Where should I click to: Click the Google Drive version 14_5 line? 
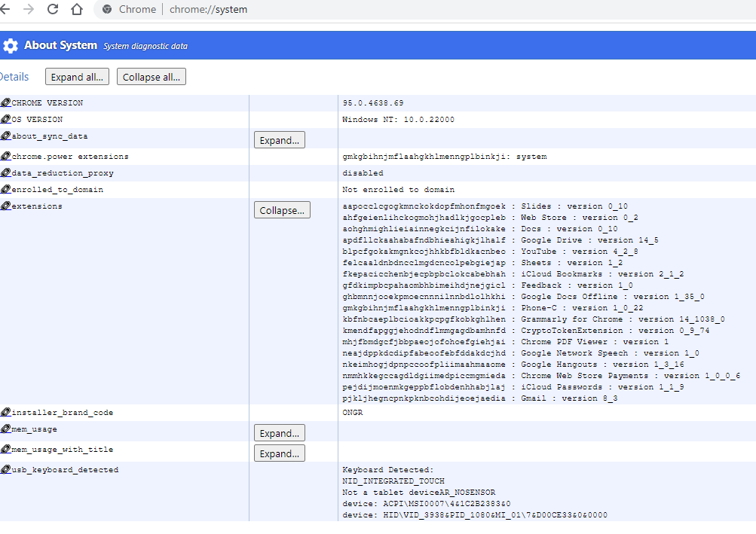(x=500, y=240)
